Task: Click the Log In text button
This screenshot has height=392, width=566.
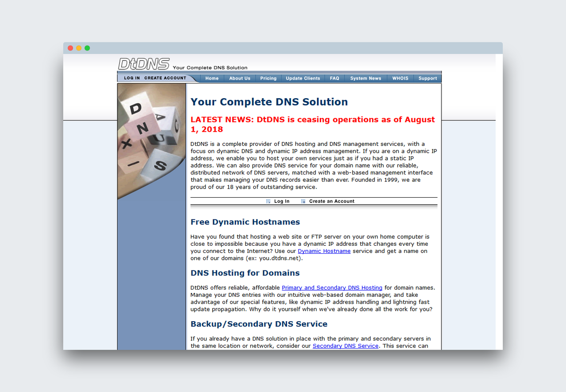Action: (282, 201)
